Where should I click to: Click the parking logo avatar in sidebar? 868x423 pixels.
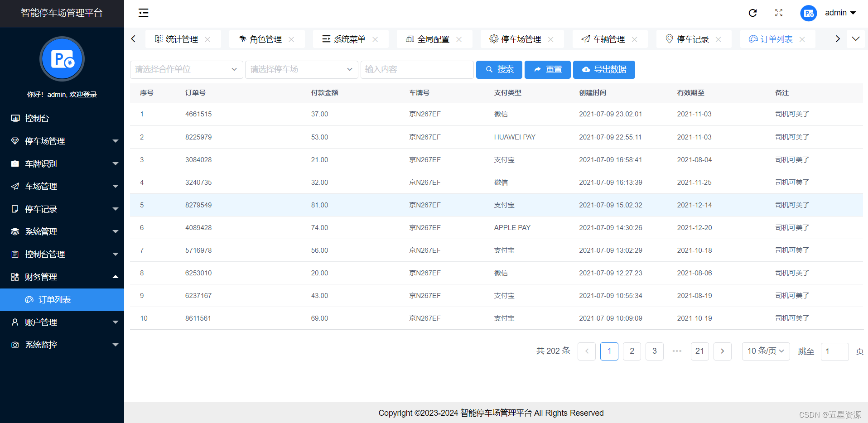62,59
